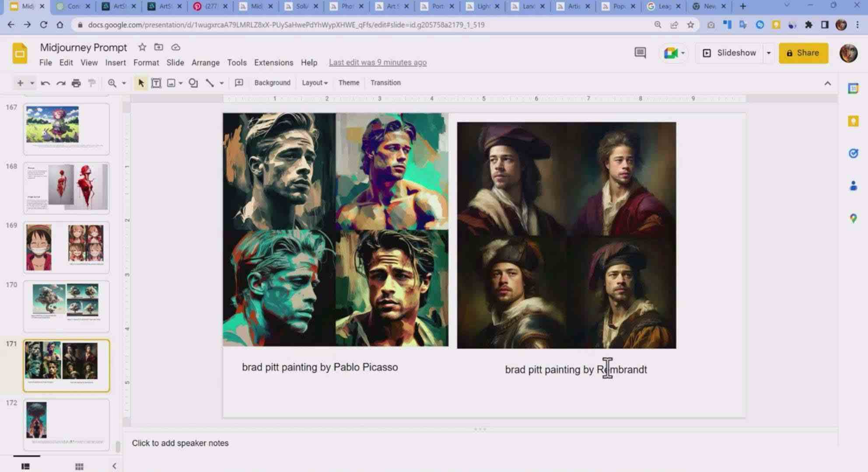Open the Theme panel
The image size is (868, 472).
(348, 83)
